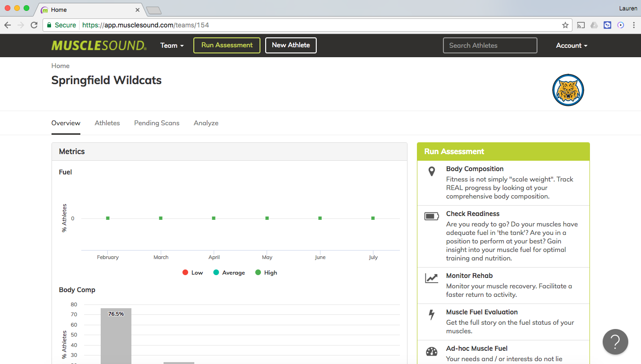Screen dimensions: 641x364
Task: Open the Pending Scans tab
Action: point(157,123)
